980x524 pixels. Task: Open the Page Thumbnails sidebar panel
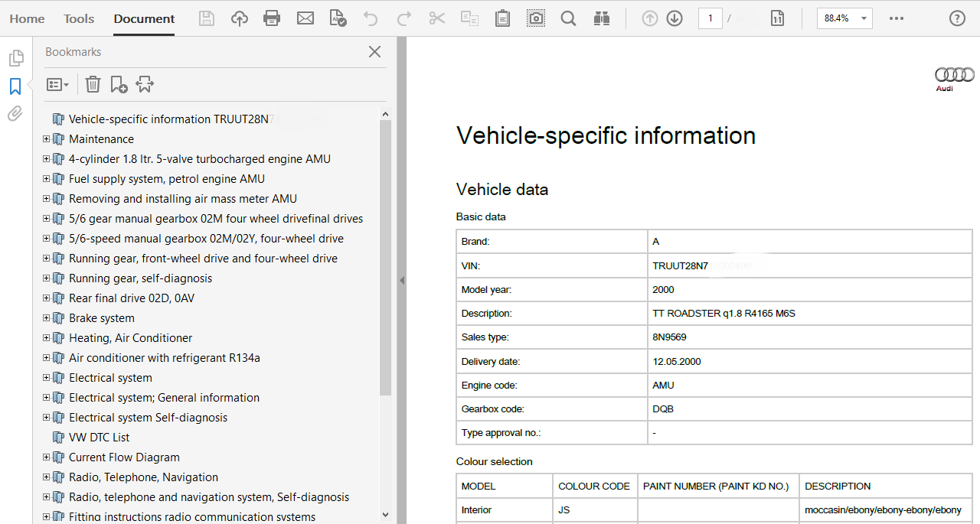15,58
